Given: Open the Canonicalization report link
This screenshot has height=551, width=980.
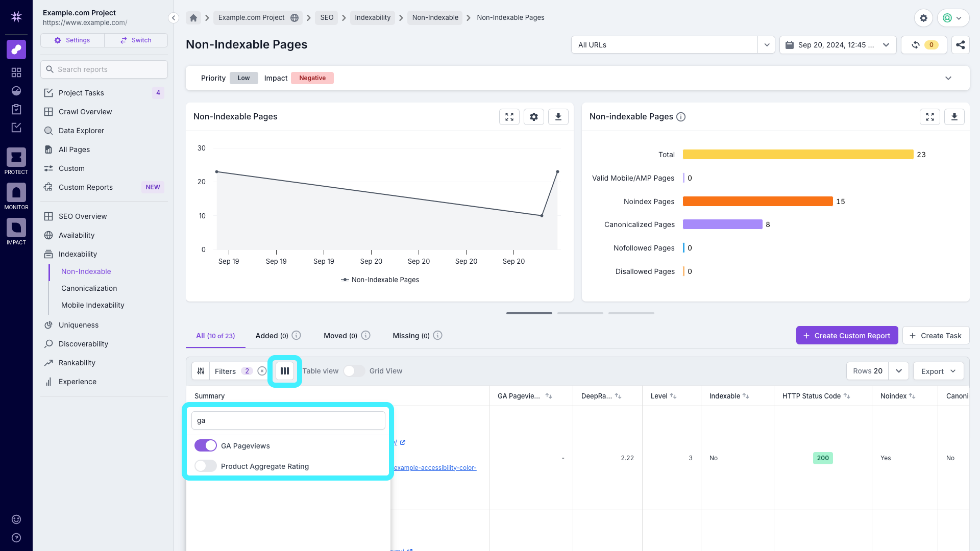Looking at the screenshot, I should pyautogui.click(x=89, y=288).
